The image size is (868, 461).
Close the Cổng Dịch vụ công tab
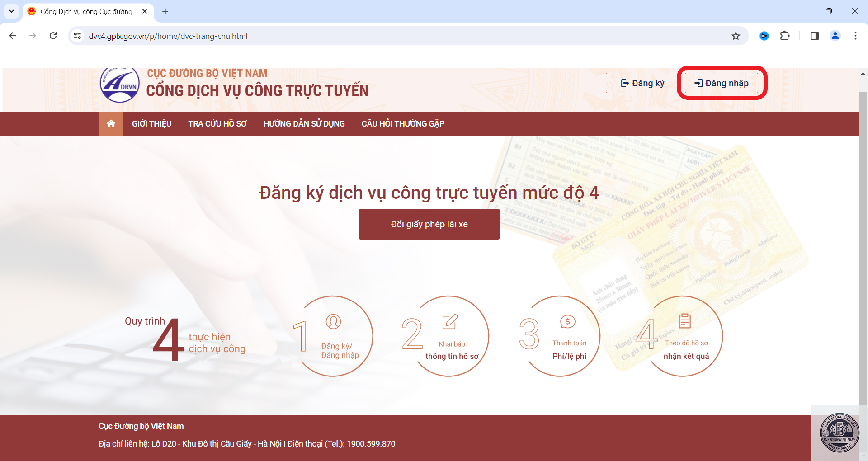tap(145, 11)
